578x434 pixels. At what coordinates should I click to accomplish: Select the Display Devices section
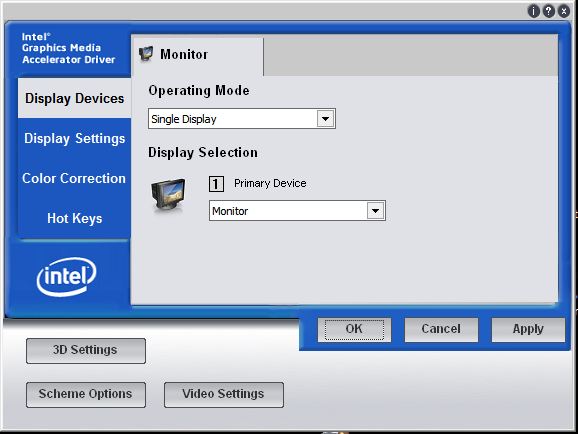pyautogui.click(x=74, y=98)
